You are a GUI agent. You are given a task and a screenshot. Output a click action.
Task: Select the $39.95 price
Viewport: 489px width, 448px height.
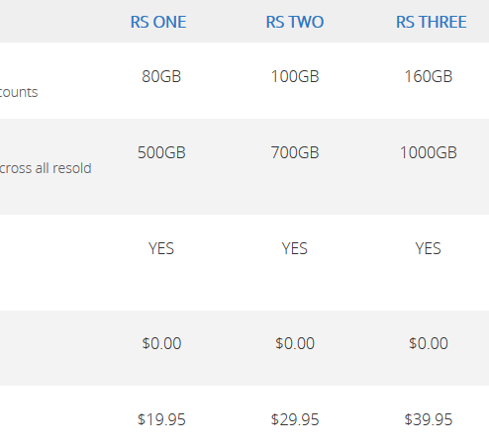(x=429, y=419)
